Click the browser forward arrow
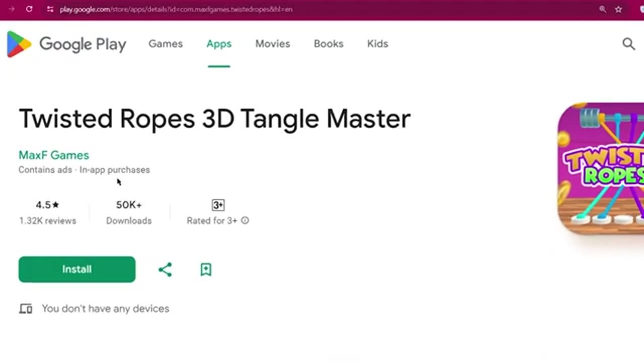644x362 pixels. coord(11,9)
